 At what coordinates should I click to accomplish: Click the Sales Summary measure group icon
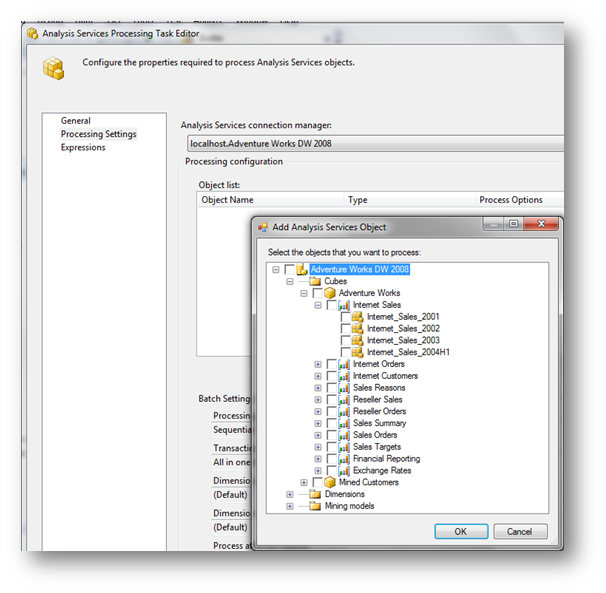coord(344,423)
